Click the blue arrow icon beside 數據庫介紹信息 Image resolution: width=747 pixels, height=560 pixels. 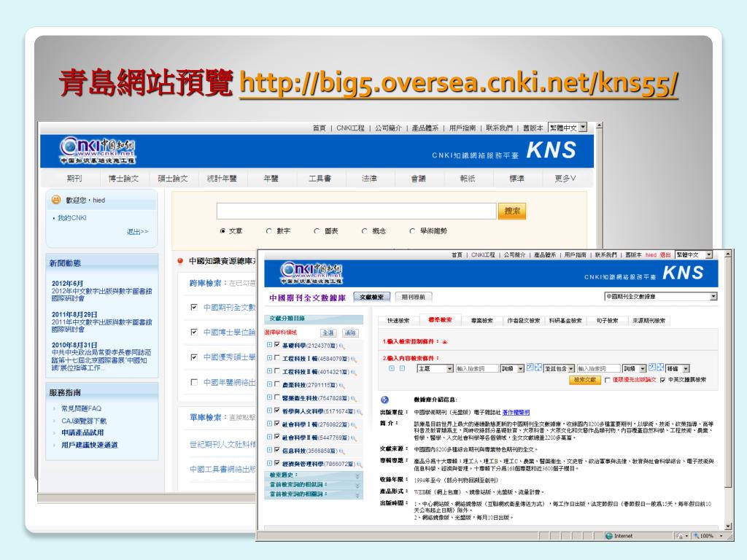384,400
